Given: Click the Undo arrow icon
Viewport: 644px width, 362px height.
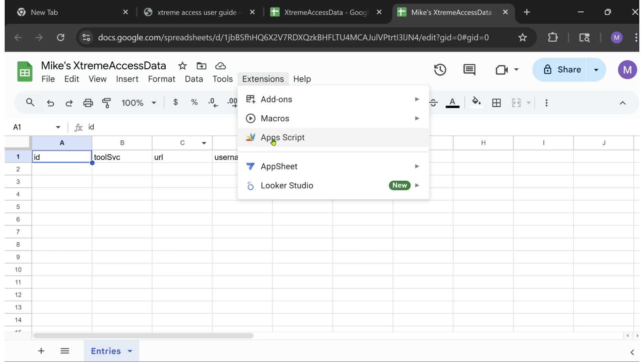Looking at the screenshot, I should click(50, 103).
